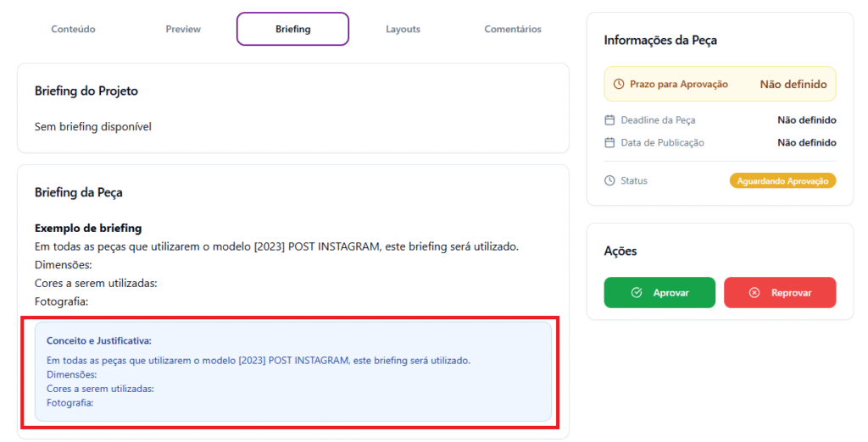The width and height of the screenshot is (868, 442).
Task: Click the Exemplo de briefing bold title
Action: [88, 228]
